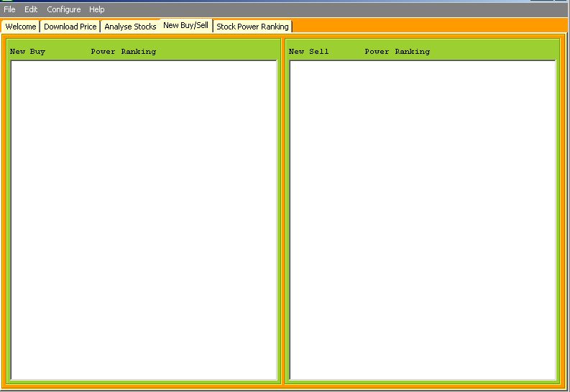Switch to the Welcome tab
The height and width of the screenshot is (392, 570).
point(21,27)
